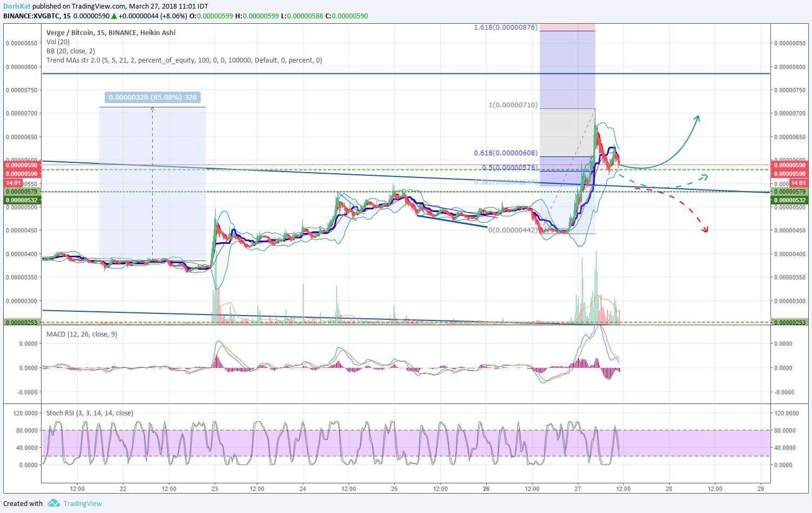Click the right-axis price label 0.00000300

(790, 301)
